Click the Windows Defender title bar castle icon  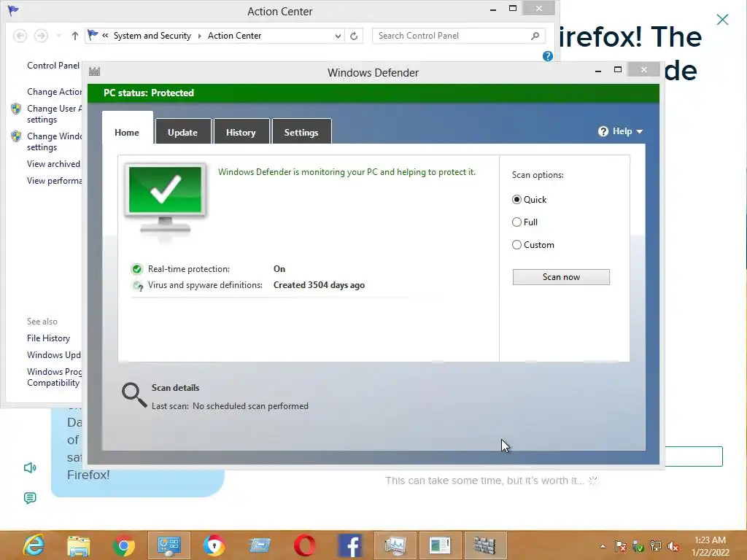pyautogui.click(x=94, y=72)
